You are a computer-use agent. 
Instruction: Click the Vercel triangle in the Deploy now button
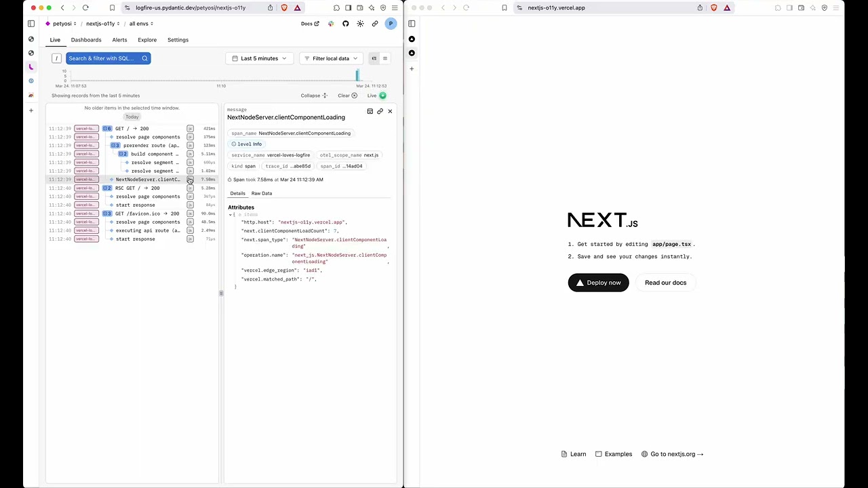pyautogui.click(x=580, y=283)
